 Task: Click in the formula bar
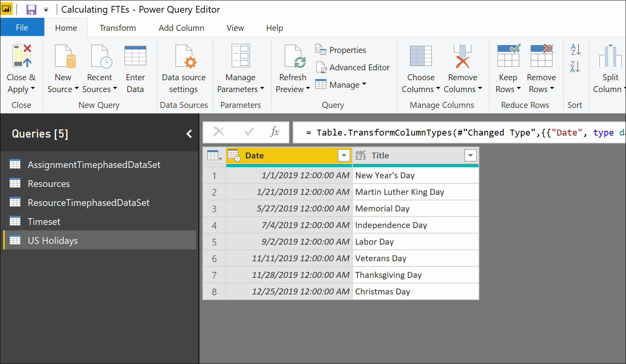(460, 132)
